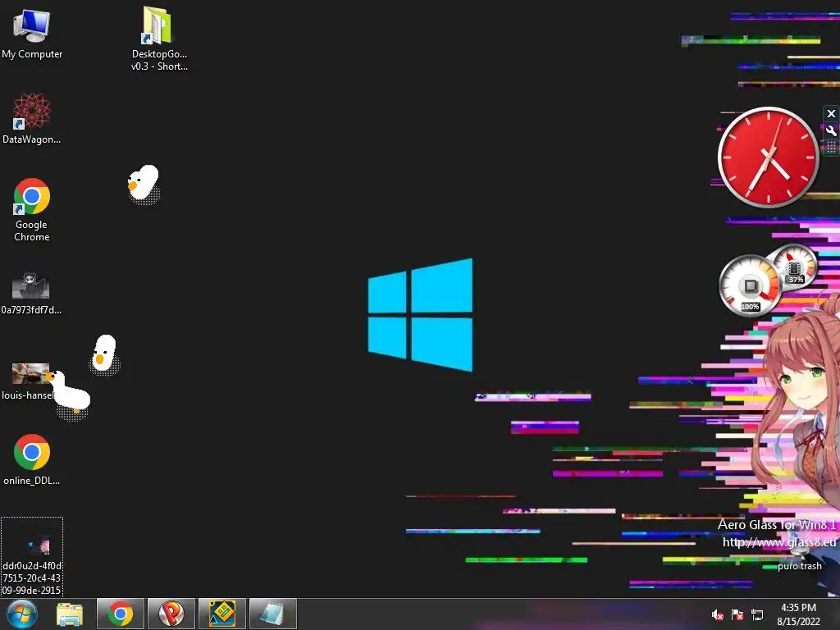Open the Action Center flag tray icon
The image size is (840, 630).
737,615
